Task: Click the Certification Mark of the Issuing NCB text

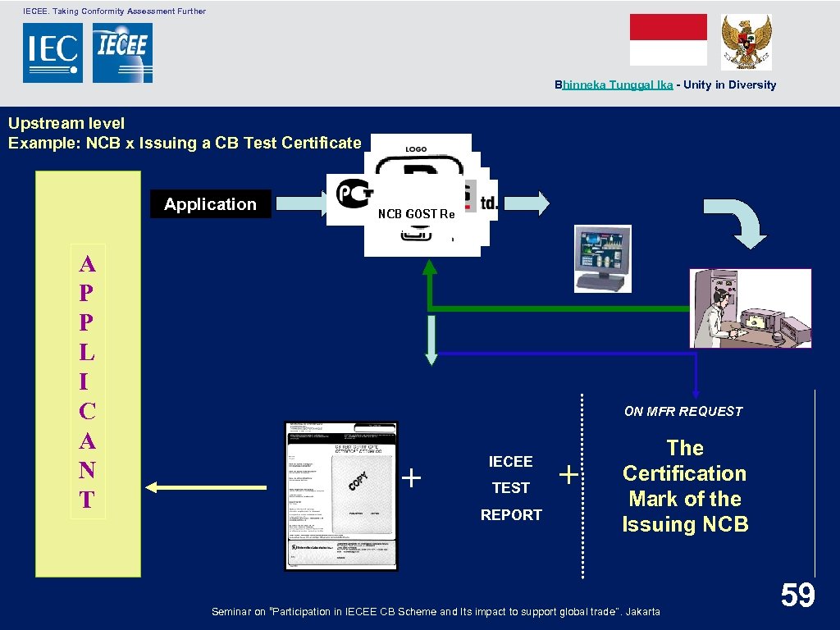Action: coord(685,486)
